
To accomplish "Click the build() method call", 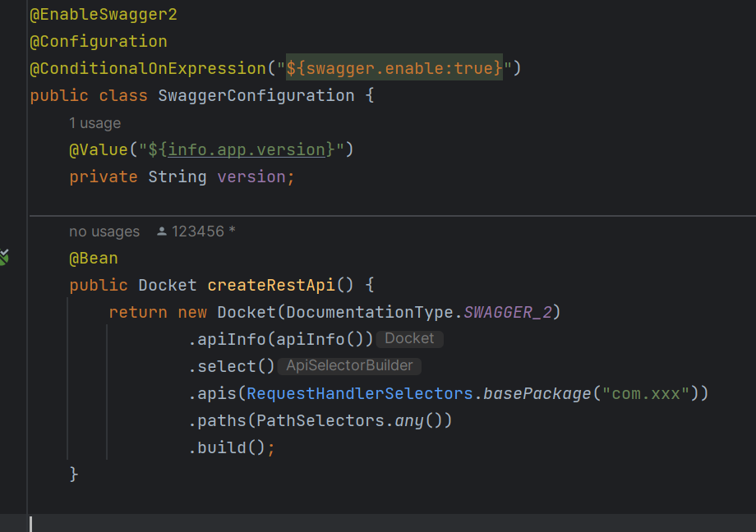I will [x=226, y=447].
